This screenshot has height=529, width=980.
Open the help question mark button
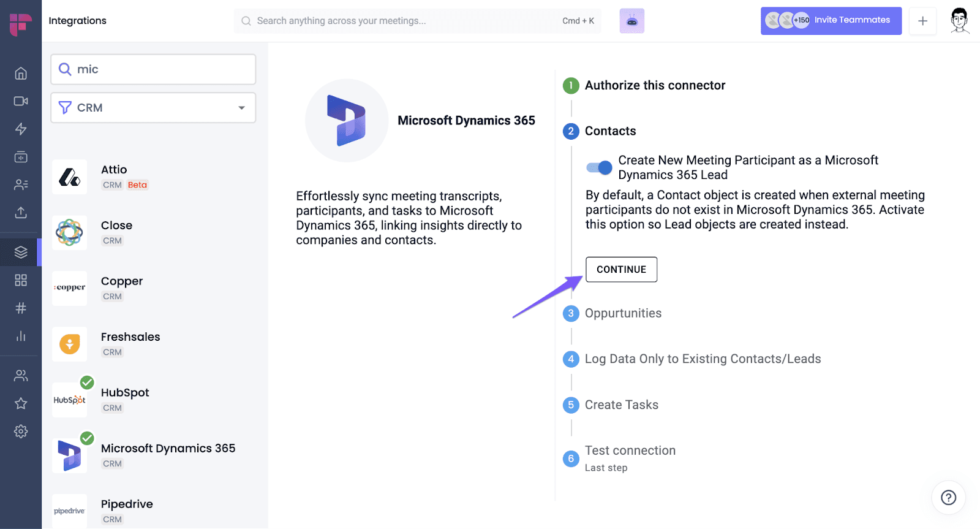(x=948, y=497)
